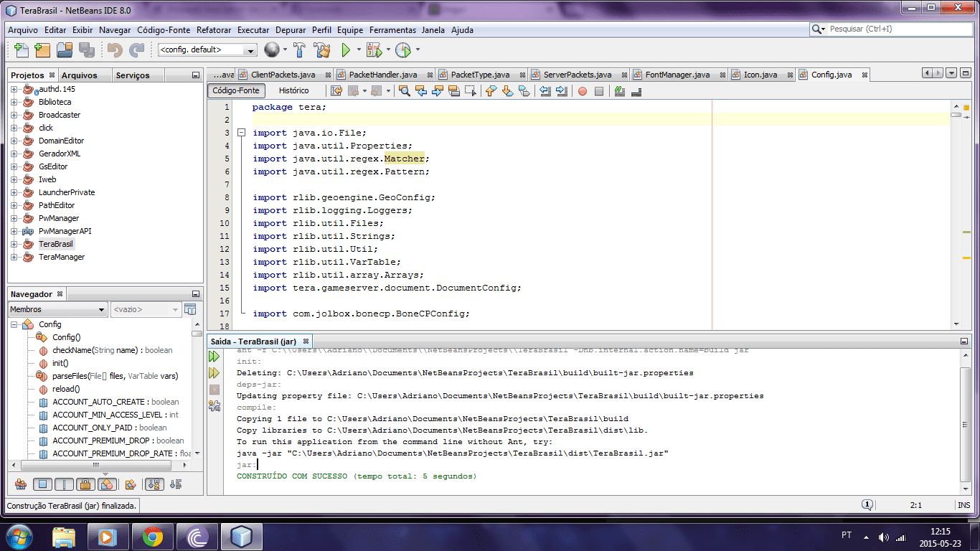The height and width of the screenshot is (551, 980).
Task: Click the Uncomment lines icon
Action: [x=636, y=91]
